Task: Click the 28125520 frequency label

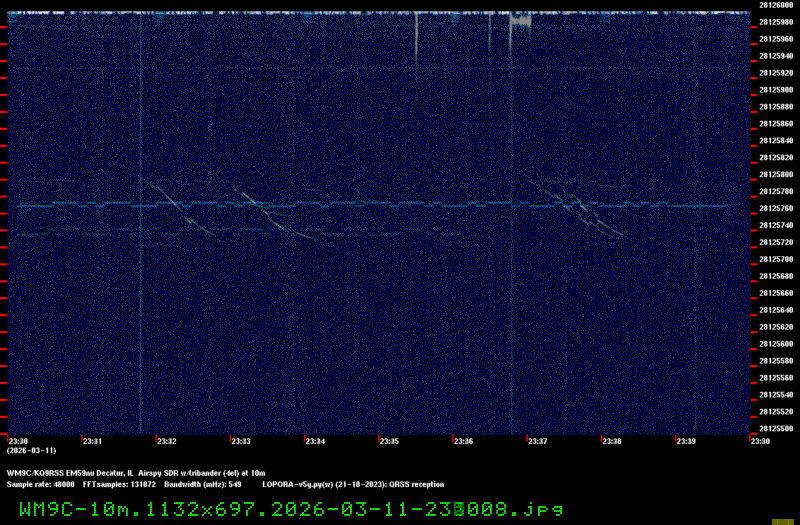Action: click(x=776, y=411)
